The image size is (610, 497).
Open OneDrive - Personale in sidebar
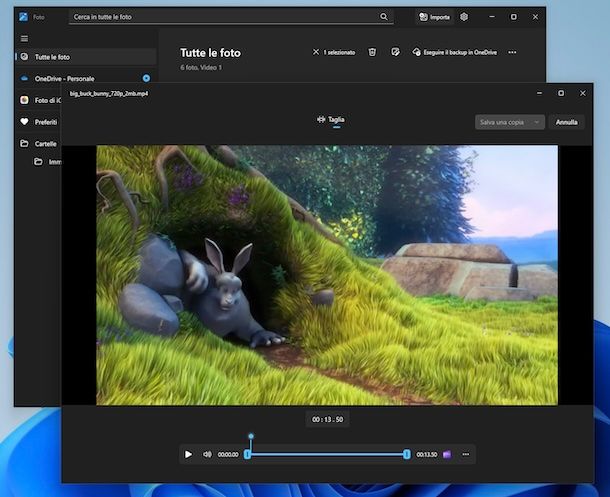[86, 79]
